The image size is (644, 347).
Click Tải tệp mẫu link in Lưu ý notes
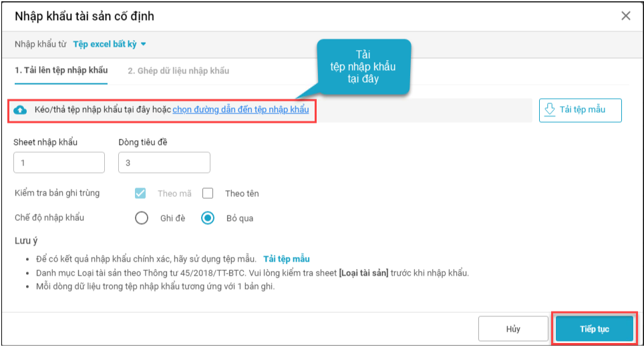(x=287, y=259)
